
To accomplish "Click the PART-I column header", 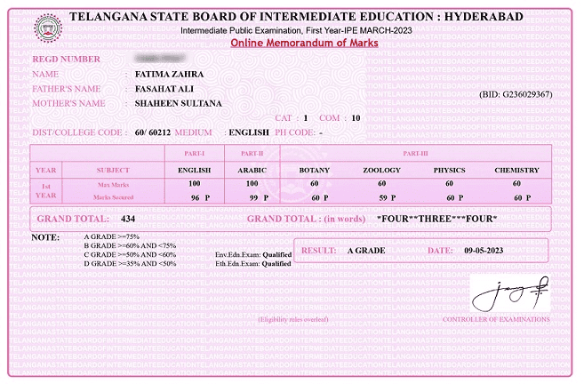I will [194, 154].
